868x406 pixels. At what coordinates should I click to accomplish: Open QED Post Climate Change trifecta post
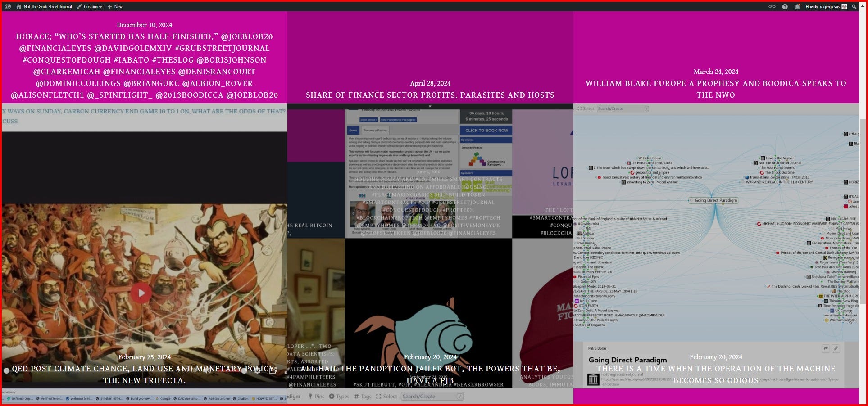coord(144,374)
